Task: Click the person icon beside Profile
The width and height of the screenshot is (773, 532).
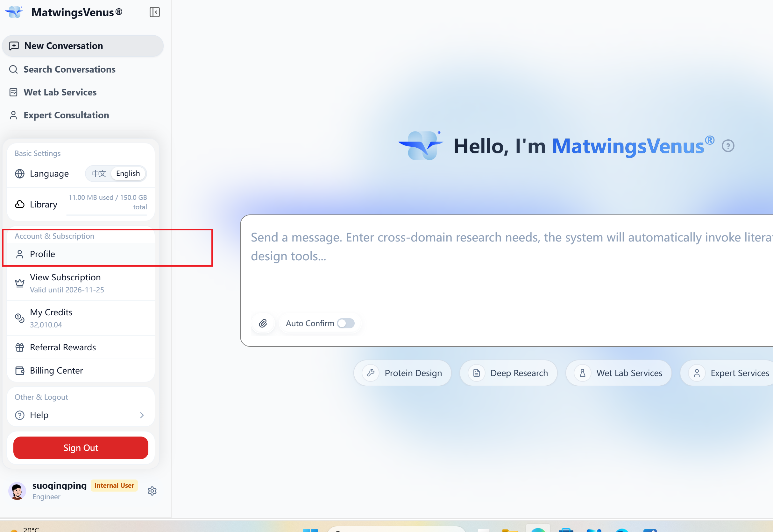Action: (x=20, y=254)
